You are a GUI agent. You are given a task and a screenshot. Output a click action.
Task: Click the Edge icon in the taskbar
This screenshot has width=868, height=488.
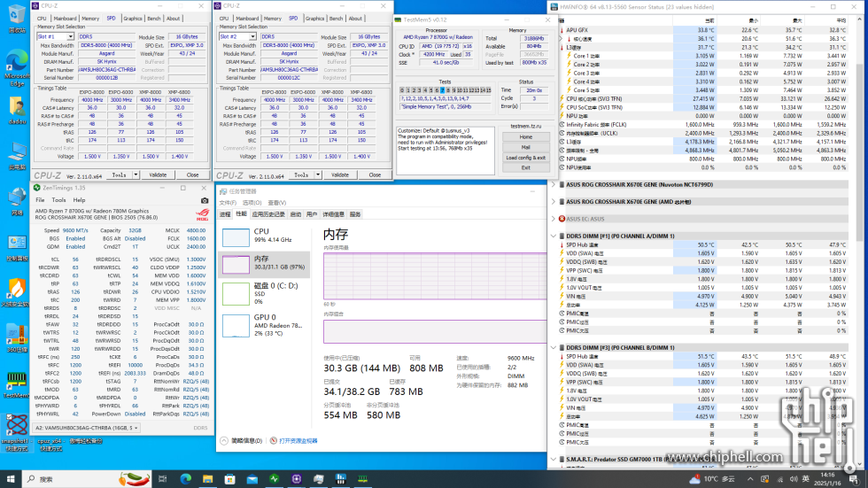[185, 479]
